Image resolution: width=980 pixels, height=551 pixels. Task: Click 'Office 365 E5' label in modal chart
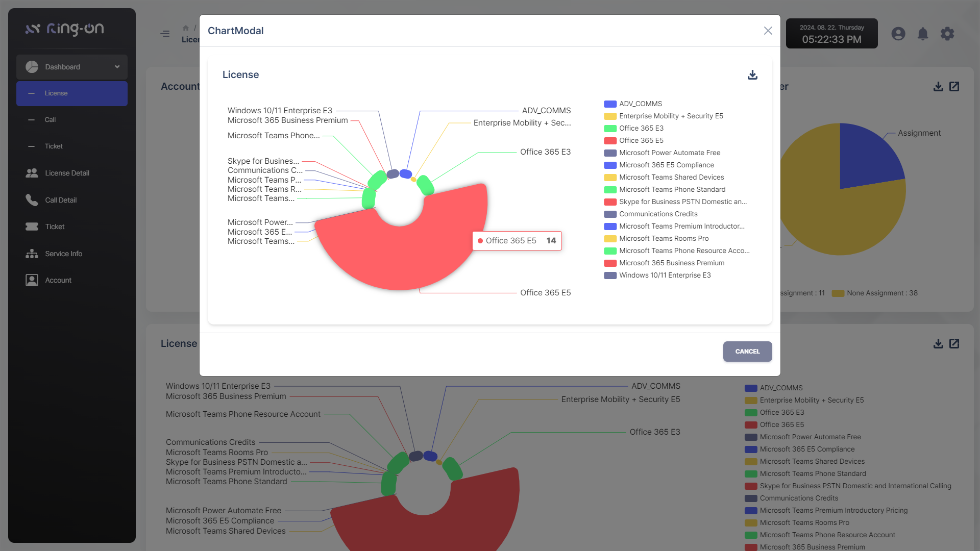545,293
